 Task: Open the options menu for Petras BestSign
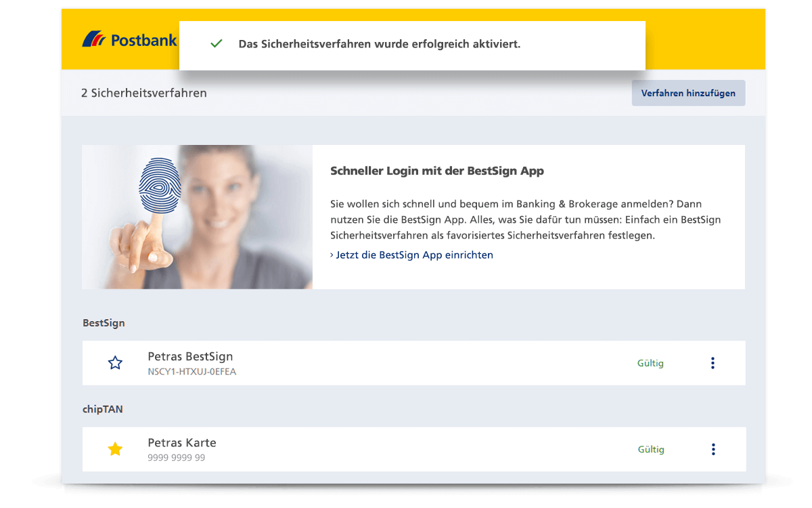point(713,363)
